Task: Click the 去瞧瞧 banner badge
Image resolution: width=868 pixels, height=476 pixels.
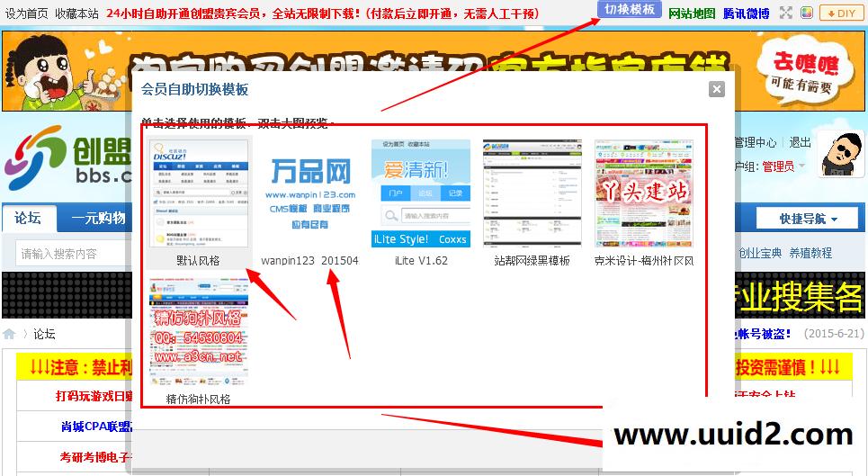Action: click(805, 70)
